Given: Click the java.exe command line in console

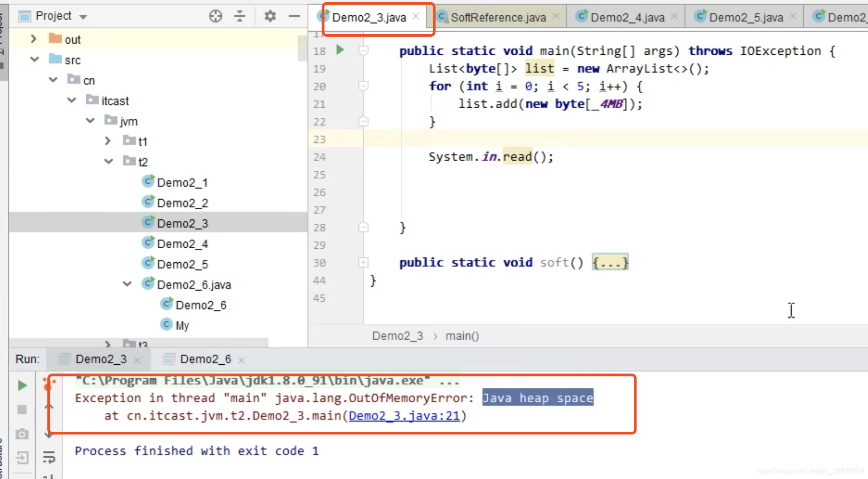Looking at the screenshot, I should tap(267, 380).
